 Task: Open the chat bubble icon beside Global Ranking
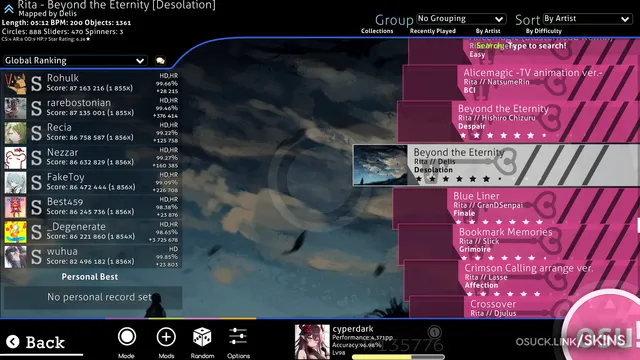coord(160,61)
